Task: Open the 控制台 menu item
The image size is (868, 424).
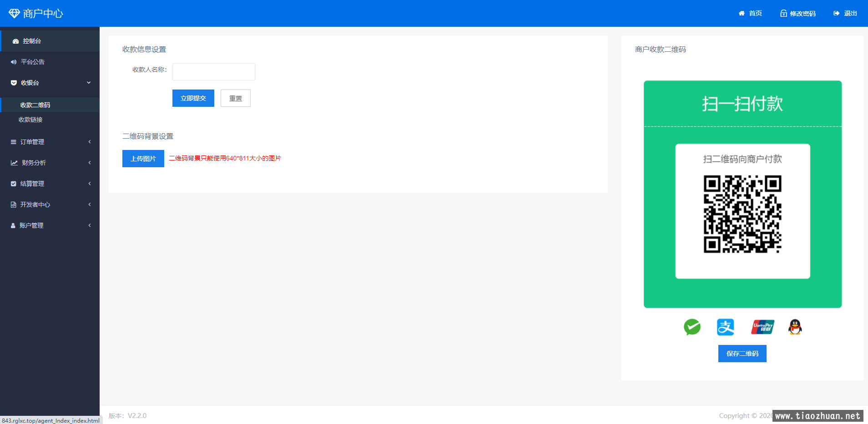Action: pos(50,41)
